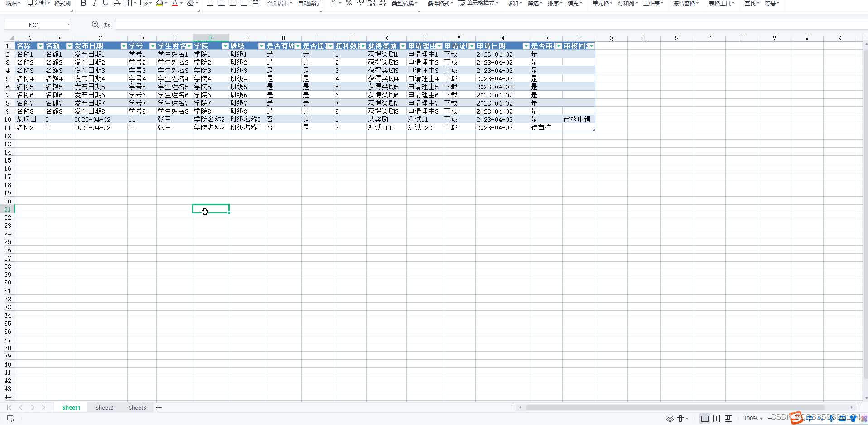Select cell with text 待审核
868x425 pixels.
546,128
